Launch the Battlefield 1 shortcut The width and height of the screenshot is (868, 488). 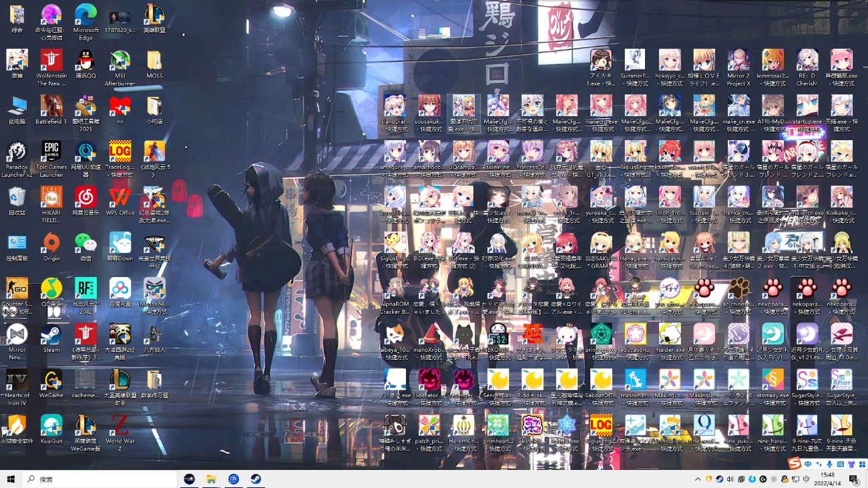51,110
